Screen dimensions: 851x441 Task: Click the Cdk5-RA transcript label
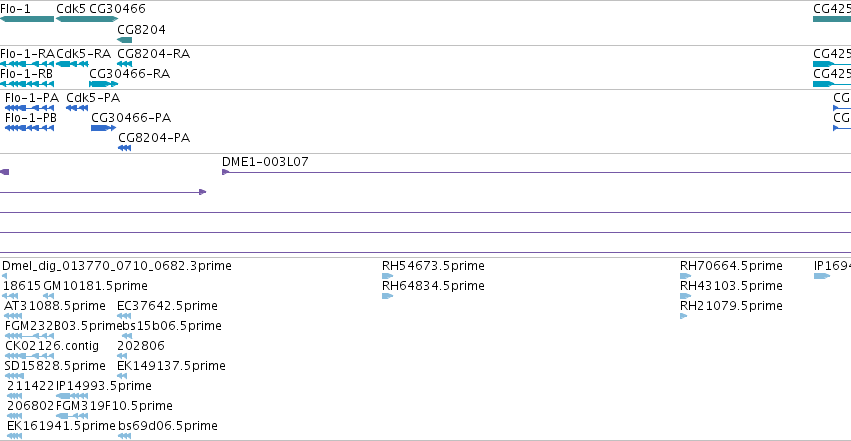coord(84,54)
